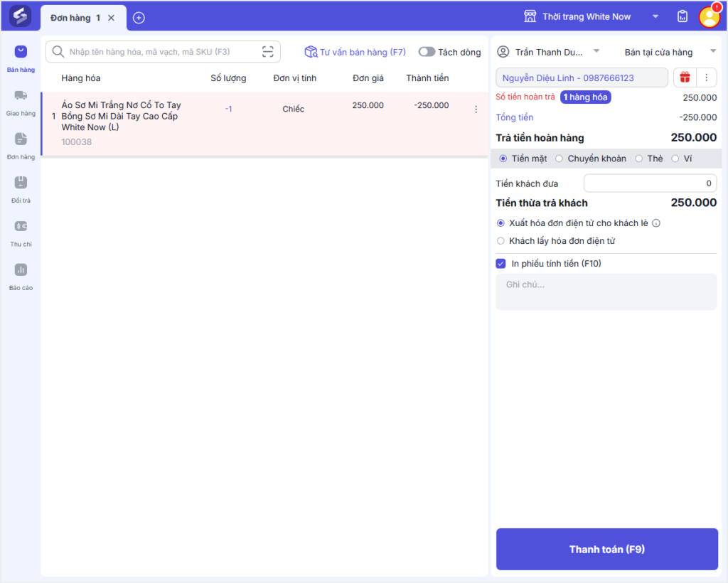The width and height of the screenshot is (728, 583).
Task: Click the Trả tiền hoàn hàng amount 250.000
Action: click(x=694, y=137)
